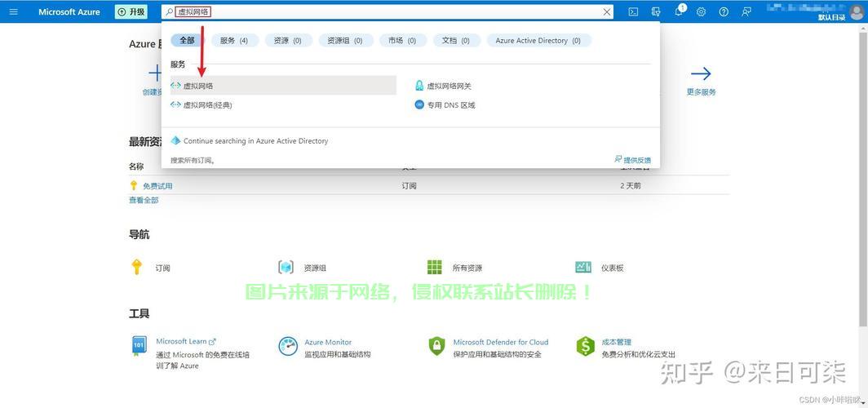Click the 所有资源 grid icon

(435, 268)
